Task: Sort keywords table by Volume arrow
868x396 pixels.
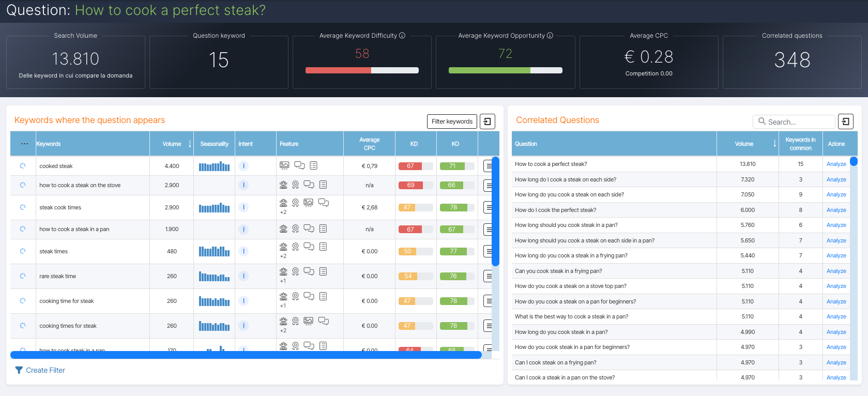Action: [x=190, y=144]
